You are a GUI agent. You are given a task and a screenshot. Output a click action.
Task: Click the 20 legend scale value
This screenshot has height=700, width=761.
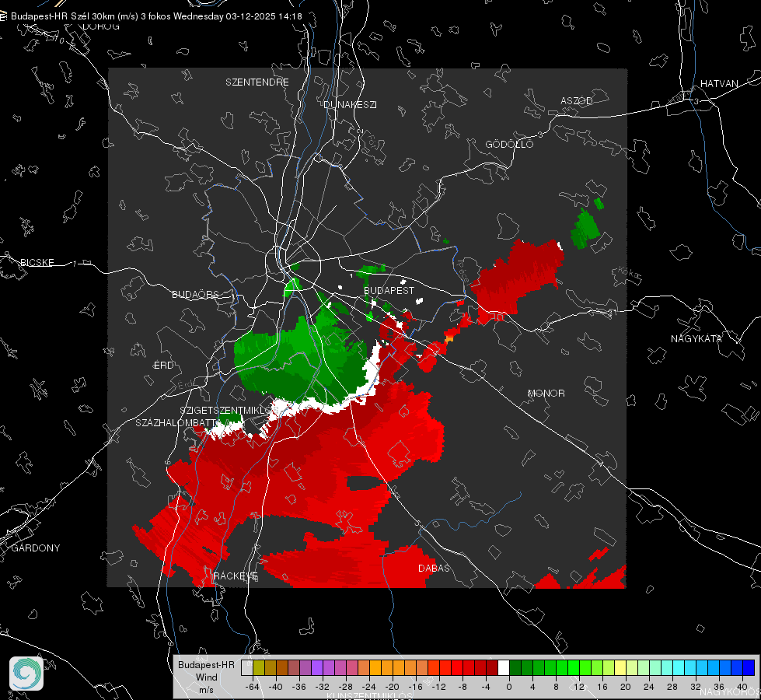(x=626, y=687)
